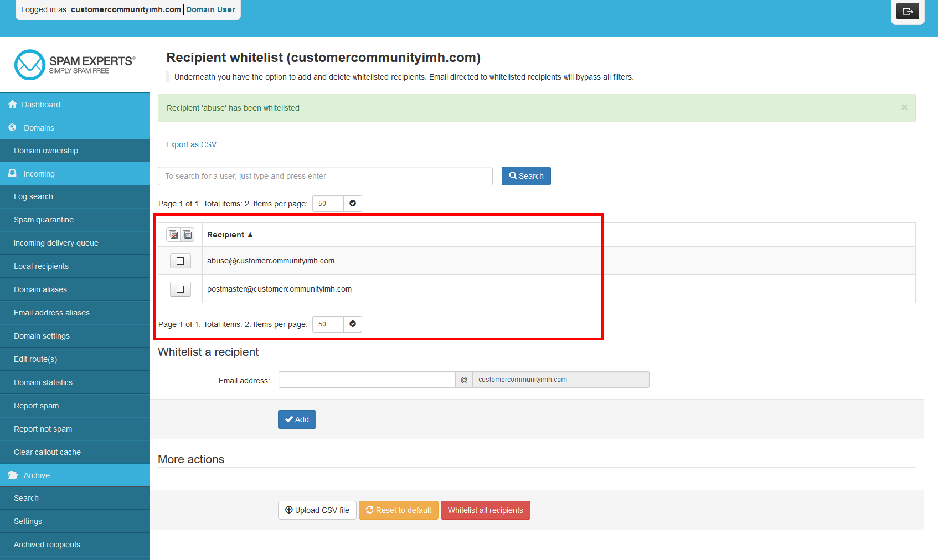Open Report not spam page
The image size is (938, 560).
75,429
